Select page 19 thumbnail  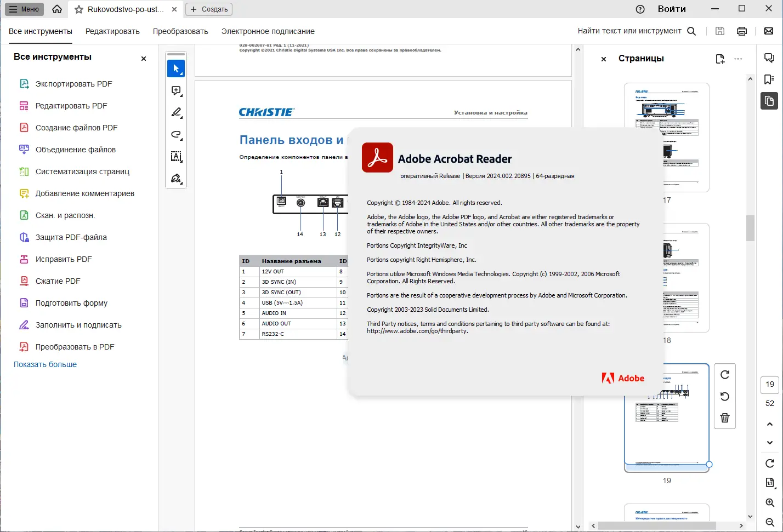pyautogui.click(x=667, y=417)
